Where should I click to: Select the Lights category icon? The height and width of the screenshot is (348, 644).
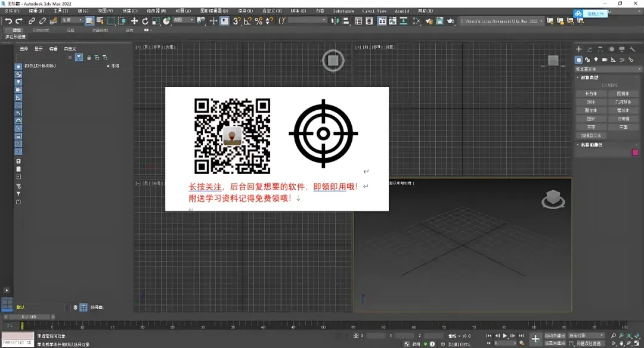[x=596, y=60]
